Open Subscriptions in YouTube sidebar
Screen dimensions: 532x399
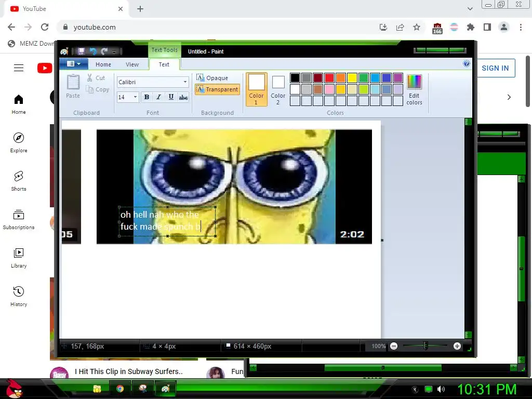tap(19, 220)
